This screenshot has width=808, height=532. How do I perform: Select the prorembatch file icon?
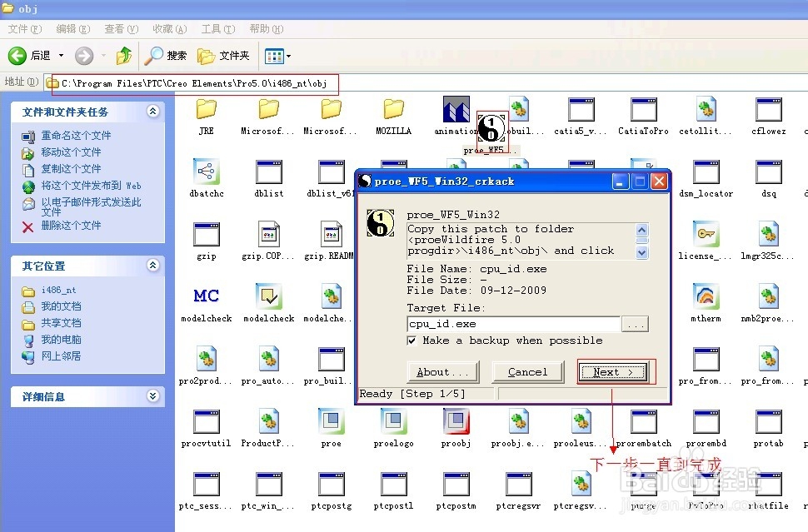coord(643,421)
